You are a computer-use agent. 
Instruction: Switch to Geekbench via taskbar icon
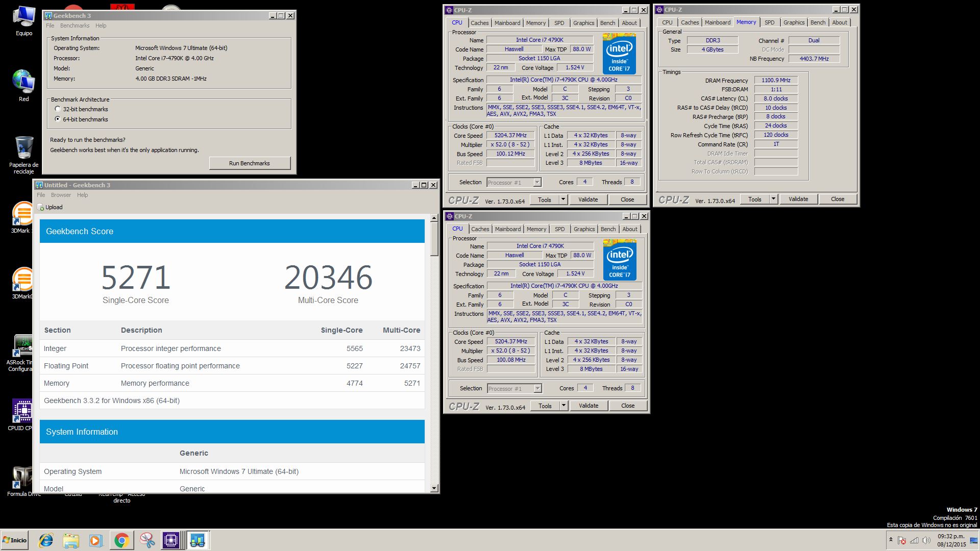point(197,540)
